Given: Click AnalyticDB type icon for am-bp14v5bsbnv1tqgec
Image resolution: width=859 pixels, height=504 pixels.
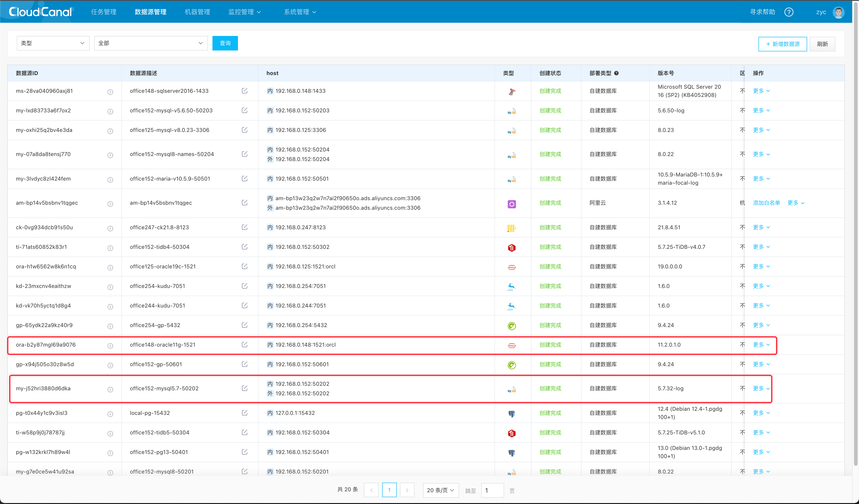Looking at the screenshot, I should click(x=512, y=204).
